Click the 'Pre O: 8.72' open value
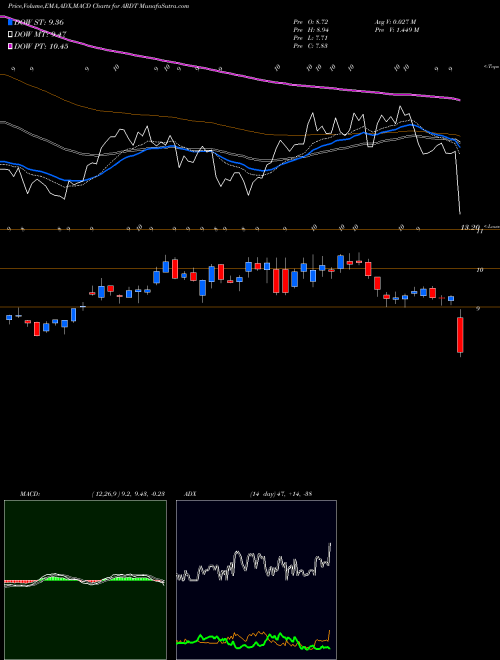Image resolution: width=500 pixels, height=660 pixels. click(311, 21)
